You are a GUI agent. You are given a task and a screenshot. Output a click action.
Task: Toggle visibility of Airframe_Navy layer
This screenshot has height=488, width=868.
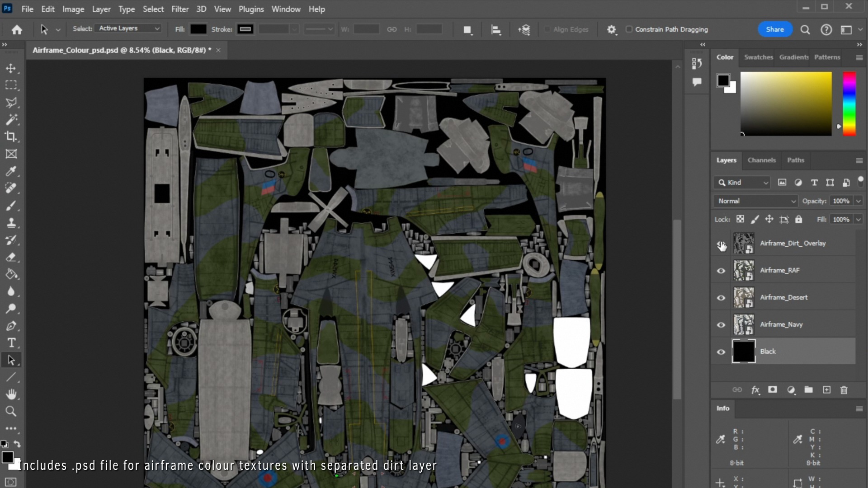coord(721,325)
